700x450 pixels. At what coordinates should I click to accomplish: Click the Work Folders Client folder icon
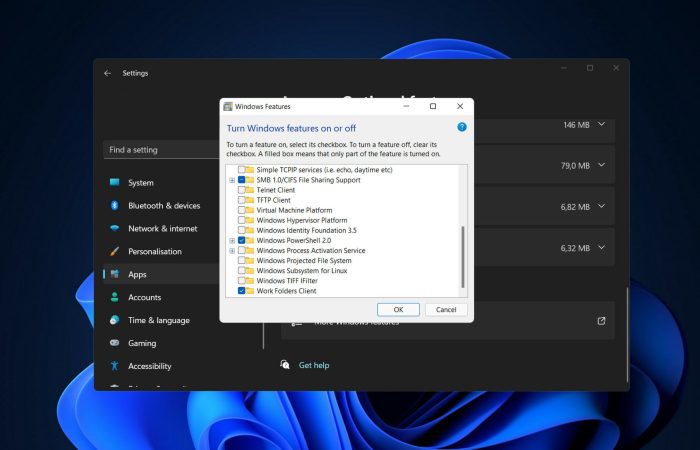tap(250, 291)
